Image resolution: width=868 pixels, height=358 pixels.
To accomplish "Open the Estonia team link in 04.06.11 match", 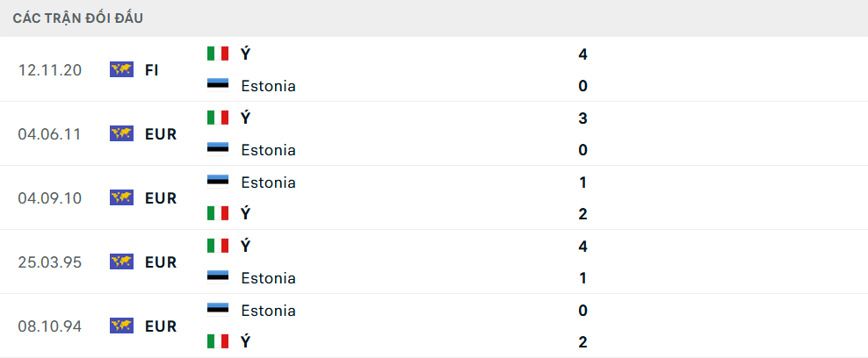I will 268,150.
